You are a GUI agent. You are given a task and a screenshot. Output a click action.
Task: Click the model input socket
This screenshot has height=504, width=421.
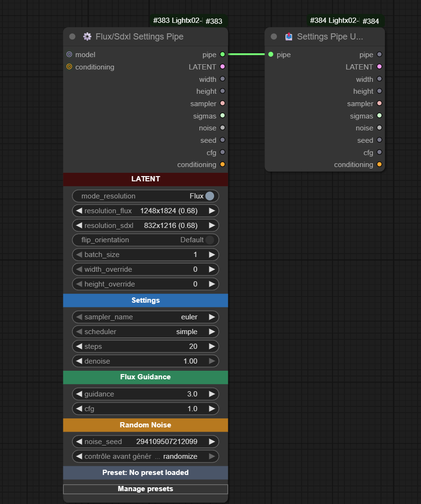(69, 54)
